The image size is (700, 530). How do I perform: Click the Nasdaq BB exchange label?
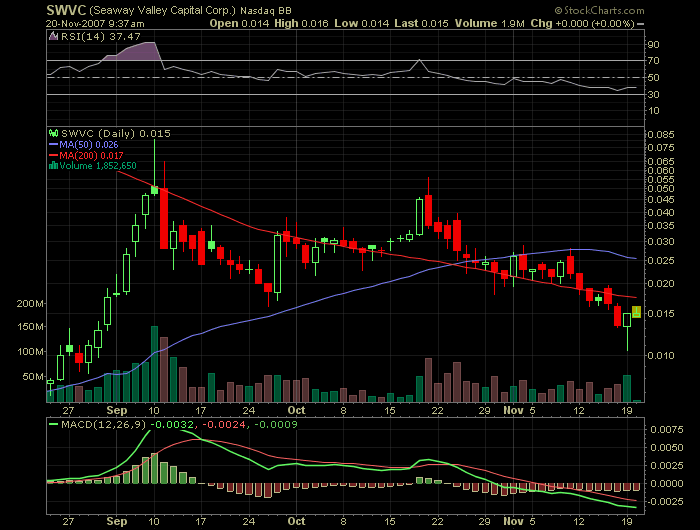pyautogui.click(x=266, y=10)
